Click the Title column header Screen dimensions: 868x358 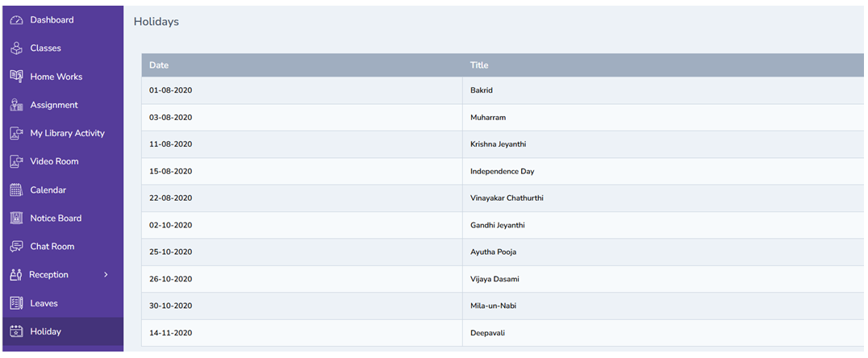479,65
